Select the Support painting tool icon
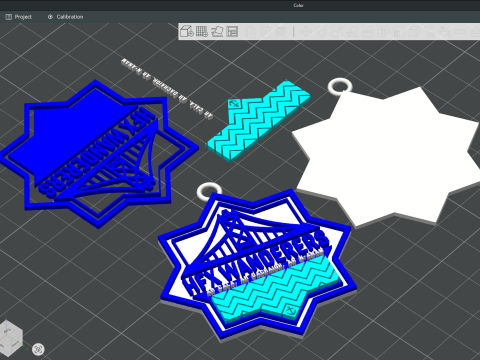480x360 pixels. tap(398, 32)
